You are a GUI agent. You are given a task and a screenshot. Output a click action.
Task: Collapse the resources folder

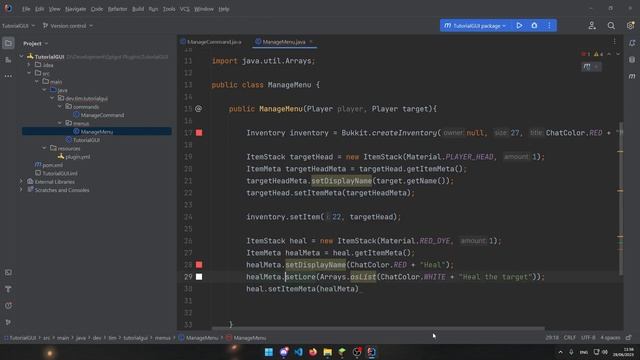tap(44, 148)
